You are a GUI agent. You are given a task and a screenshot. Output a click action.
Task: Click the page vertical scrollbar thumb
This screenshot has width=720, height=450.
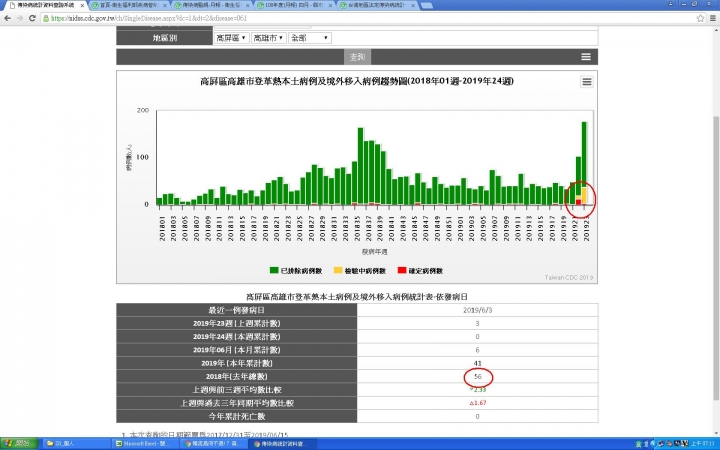(716, 257)
